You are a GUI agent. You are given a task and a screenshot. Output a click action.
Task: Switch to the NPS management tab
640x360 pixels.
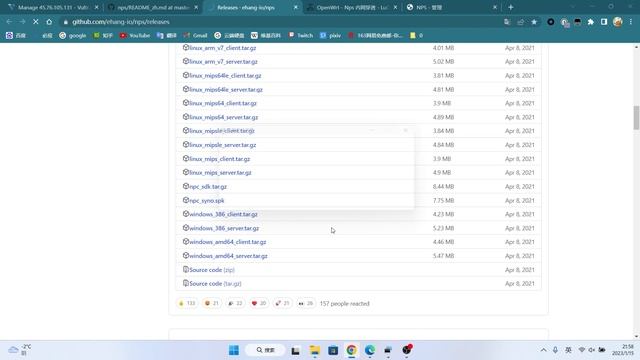[451, 7]
